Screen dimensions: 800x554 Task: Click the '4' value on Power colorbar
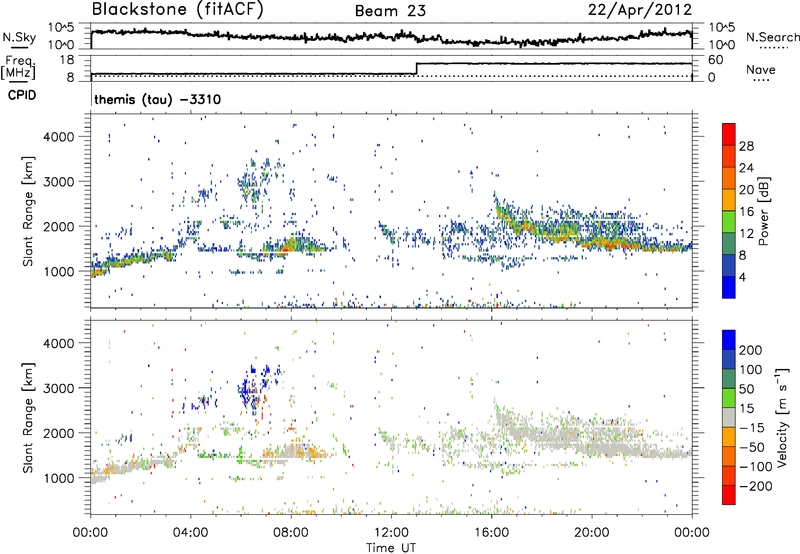[742, 278]
